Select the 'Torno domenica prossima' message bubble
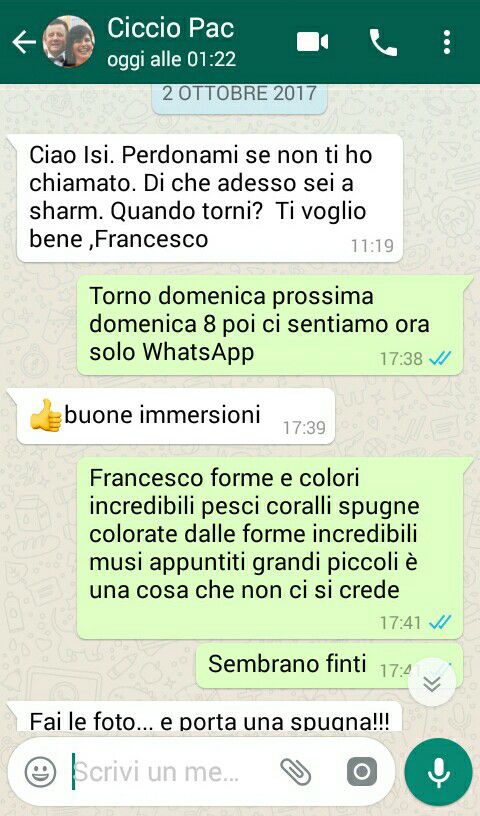 coord(270,325)
